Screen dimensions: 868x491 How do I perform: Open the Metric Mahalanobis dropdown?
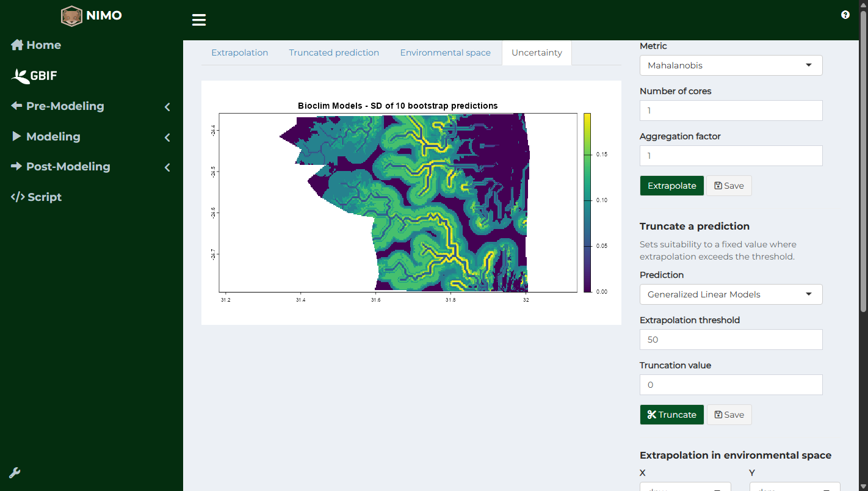pos(731,65)
